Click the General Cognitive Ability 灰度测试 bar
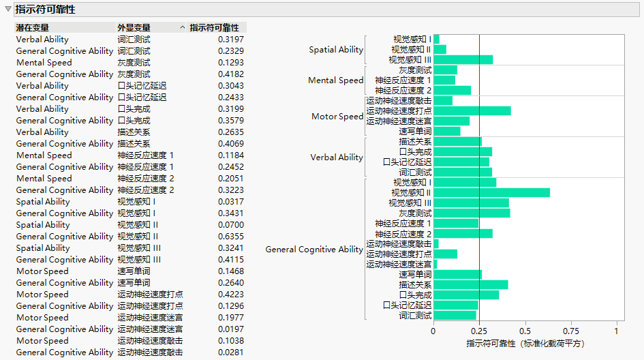 [x=472, y=213]
